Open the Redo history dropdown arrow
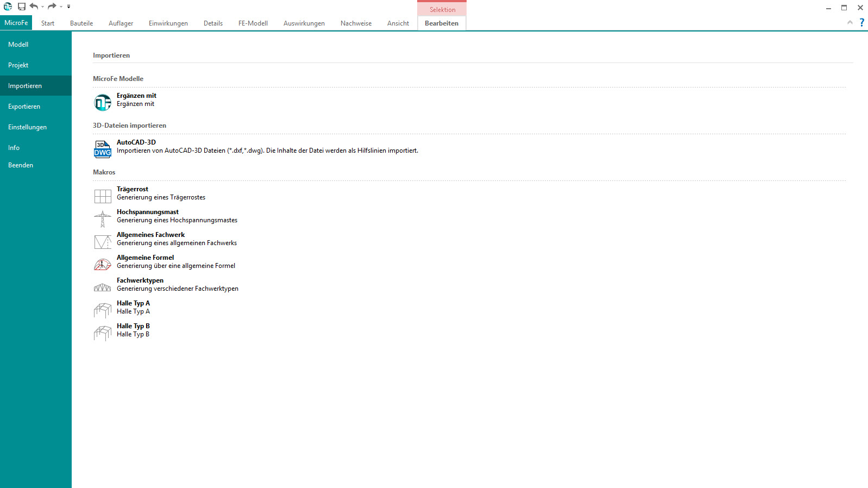868x488 pixels. 61,7
